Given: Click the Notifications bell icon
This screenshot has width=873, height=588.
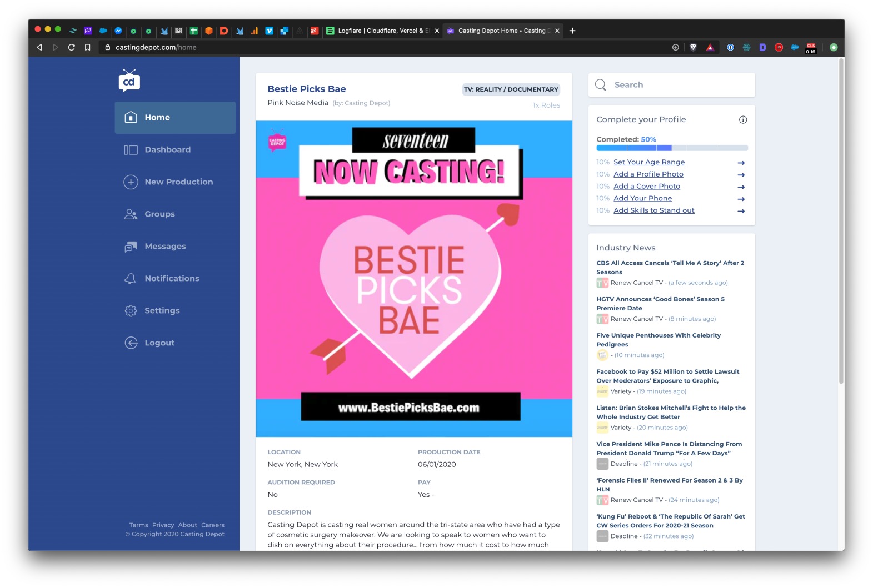Looking at the screenshot, I should tap(131, 279).
